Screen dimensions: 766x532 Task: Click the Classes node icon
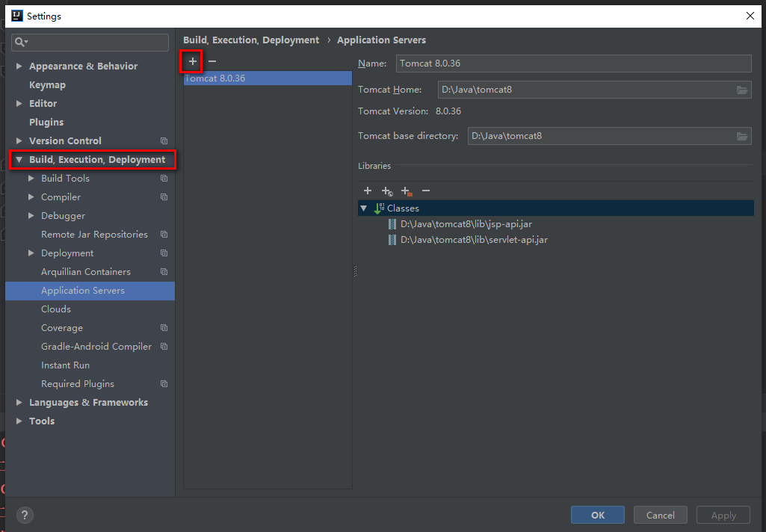[x=379, y=208]
